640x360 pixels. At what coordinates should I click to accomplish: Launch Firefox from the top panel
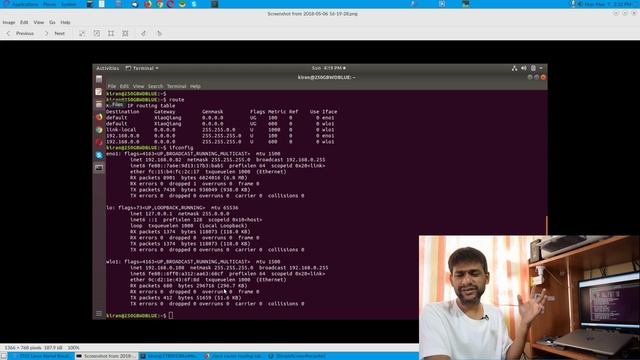pyautogui.click(x=148, y=4)
